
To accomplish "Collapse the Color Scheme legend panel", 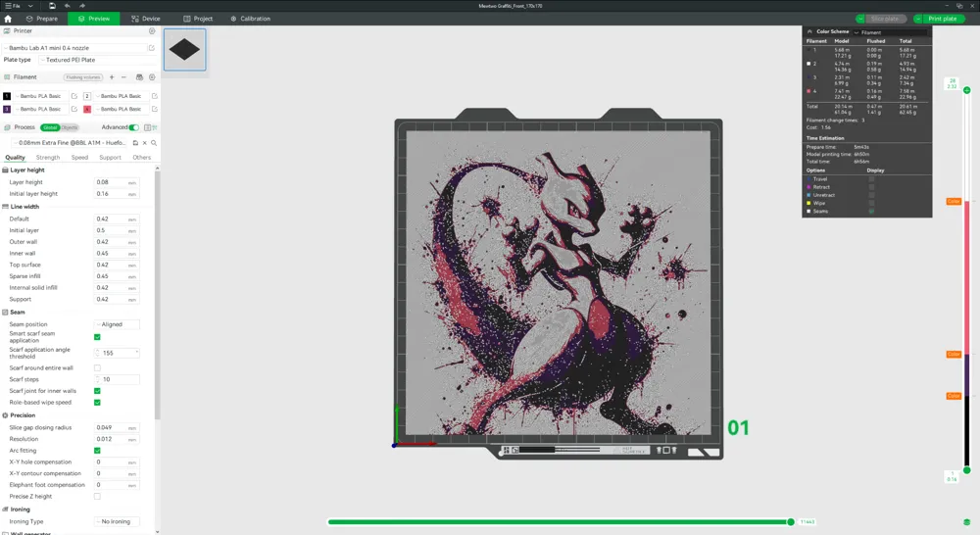I will [x=809, y=31].
